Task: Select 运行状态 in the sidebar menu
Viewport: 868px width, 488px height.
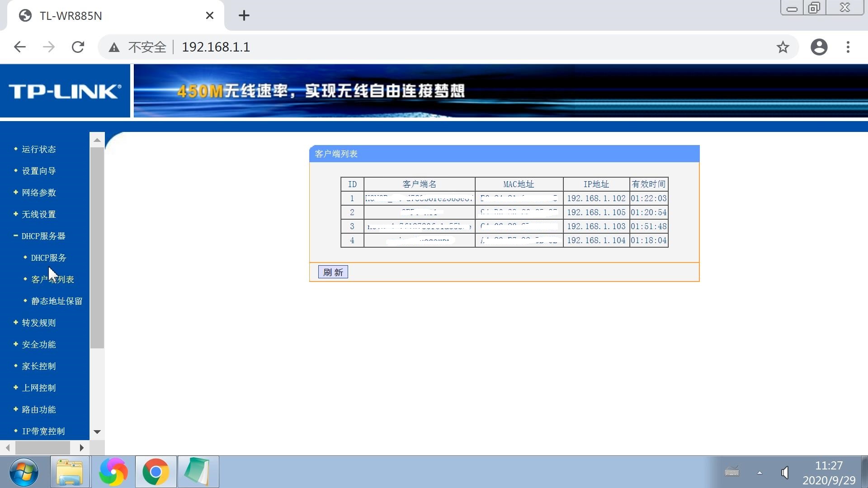Action: point(38,149)
